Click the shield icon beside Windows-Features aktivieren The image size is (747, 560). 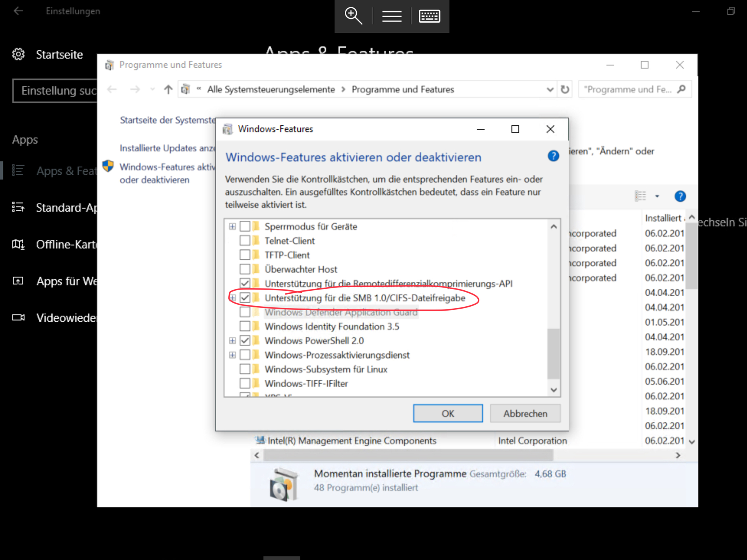tap(108, 166)
